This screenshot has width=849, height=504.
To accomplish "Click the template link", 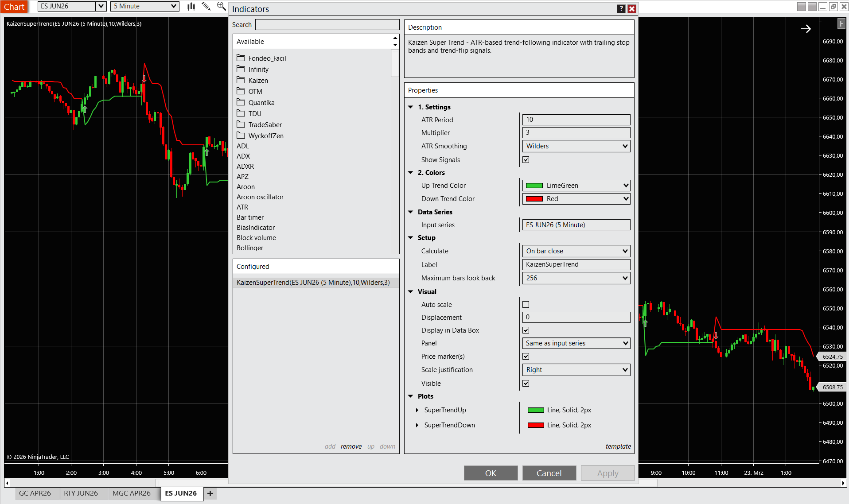I will (618, 446).
